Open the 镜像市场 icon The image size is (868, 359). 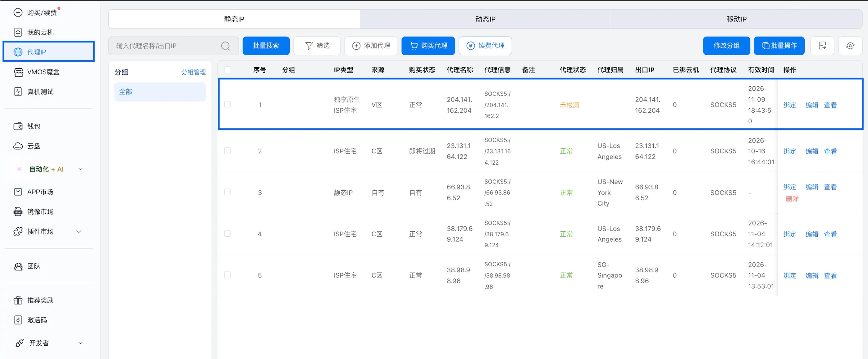click(18, 211)
